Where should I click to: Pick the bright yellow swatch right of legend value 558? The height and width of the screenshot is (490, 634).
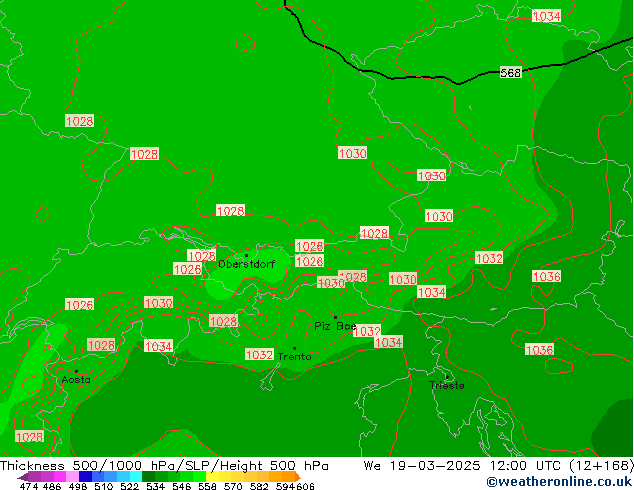[213, 476]
